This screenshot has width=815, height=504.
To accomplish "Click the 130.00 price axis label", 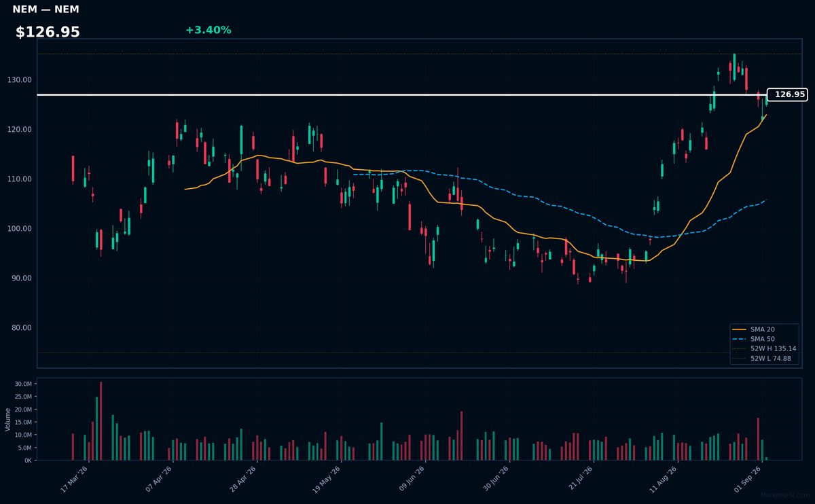I will [21, 80].
